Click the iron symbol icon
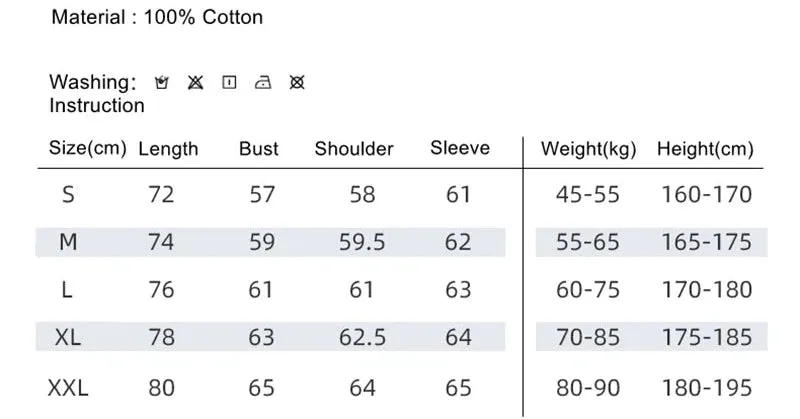 [x=263, y=82]
